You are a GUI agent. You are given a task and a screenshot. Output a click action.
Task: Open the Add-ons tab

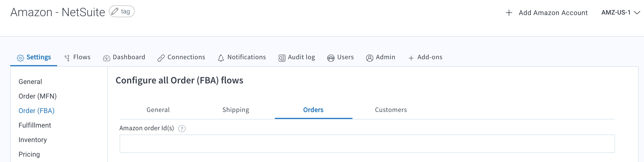tap(425, 57)
